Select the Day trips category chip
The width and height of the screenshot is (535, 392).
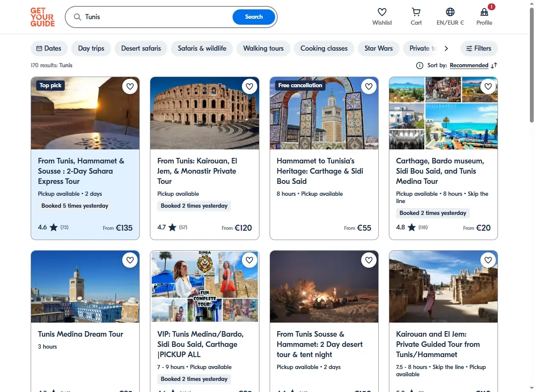click(91, 49)
